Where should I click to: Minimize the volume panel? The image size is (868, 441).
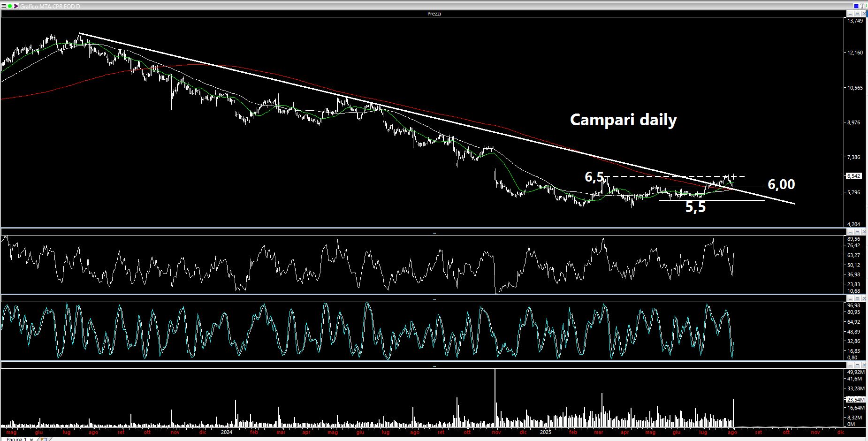pyautogui.click(x=850, y=365)
